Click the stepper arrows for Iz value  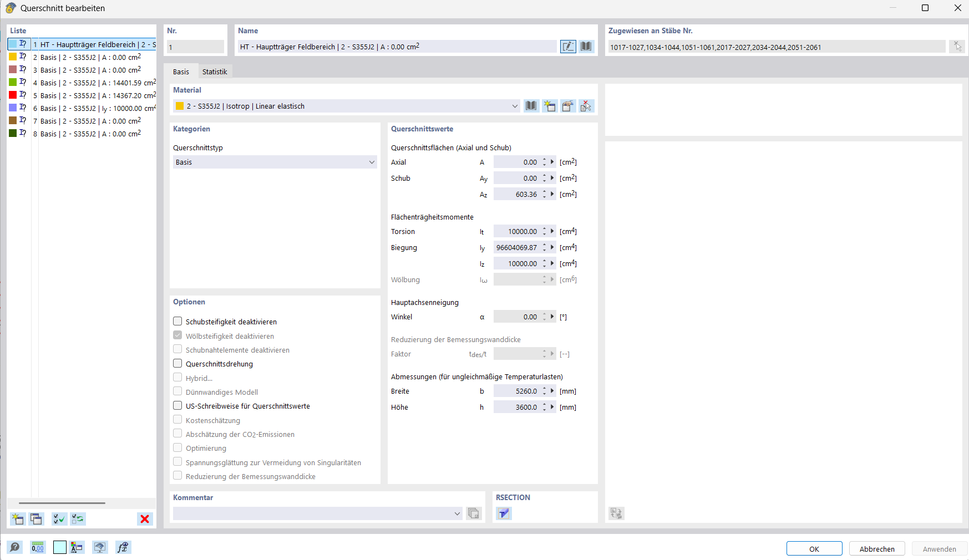545,263
